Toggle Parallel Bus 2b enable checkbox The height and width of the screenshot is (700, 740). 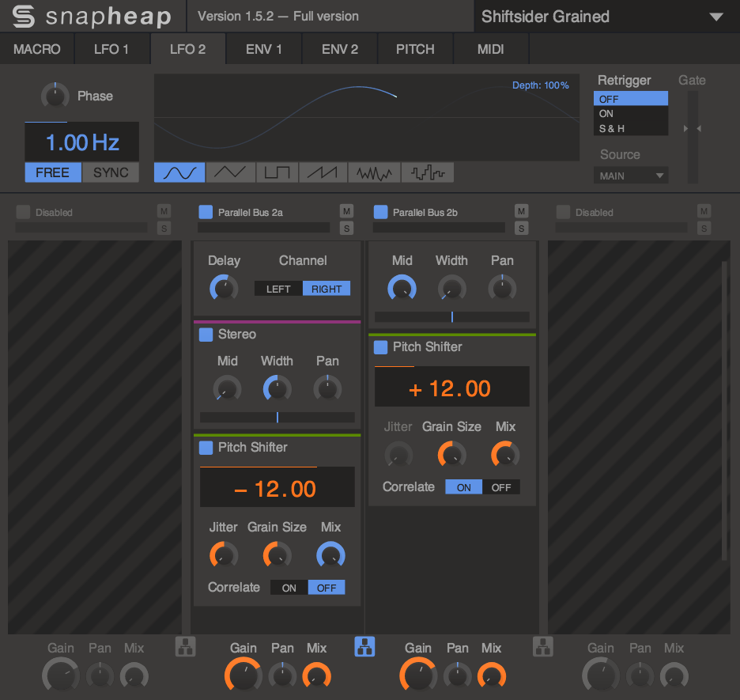point(380,212)
